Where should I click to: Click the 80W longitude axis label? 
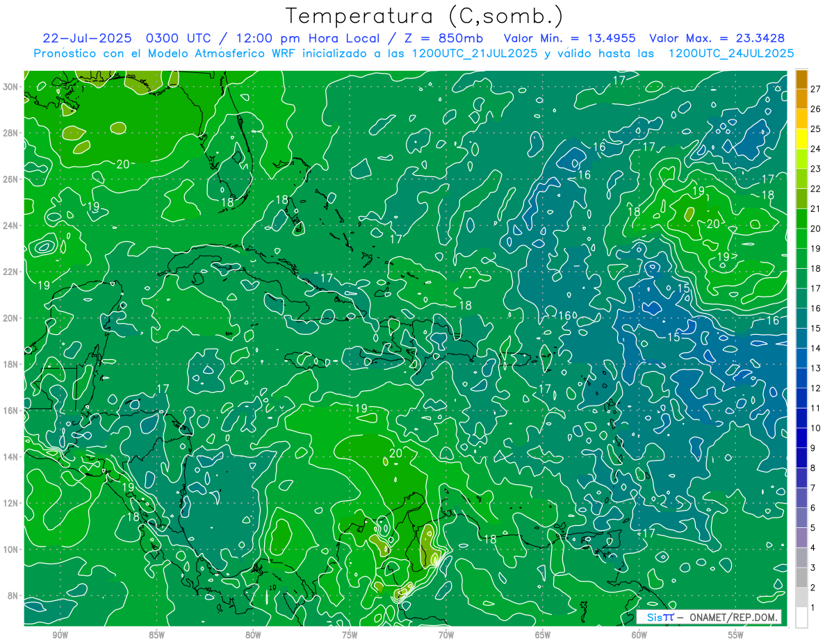(253, 636)
